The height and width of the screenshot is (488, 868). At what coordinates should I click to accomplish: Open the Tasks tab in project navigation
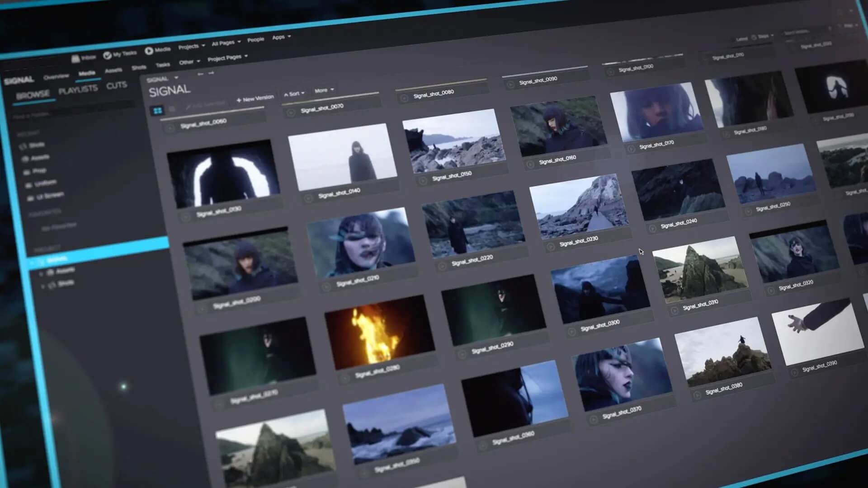pyautogui.click(x=163, y=65)
